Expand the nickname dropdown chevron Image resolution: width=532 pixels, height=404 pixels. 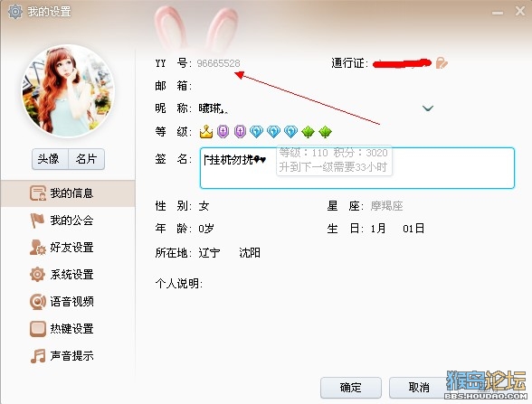pyautogui.click(x=427, y=108)
